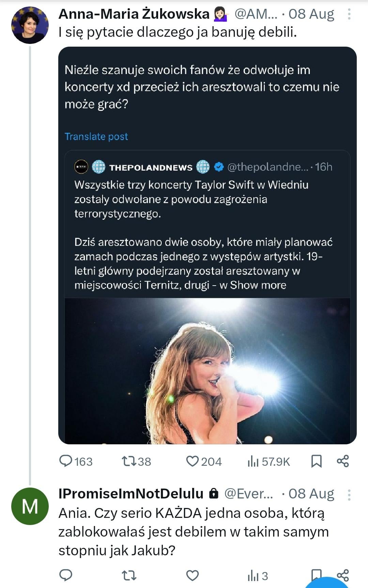Open THEPOLANDNEWS round avatar logo
Image resolution: width=368 pixels, height=588 pixels.
[81, 167]
